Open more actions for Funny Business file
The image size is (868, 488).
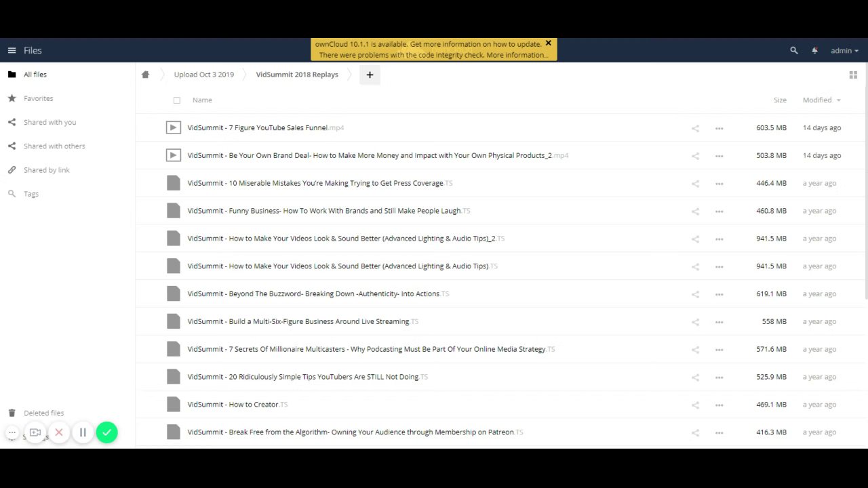719,211
